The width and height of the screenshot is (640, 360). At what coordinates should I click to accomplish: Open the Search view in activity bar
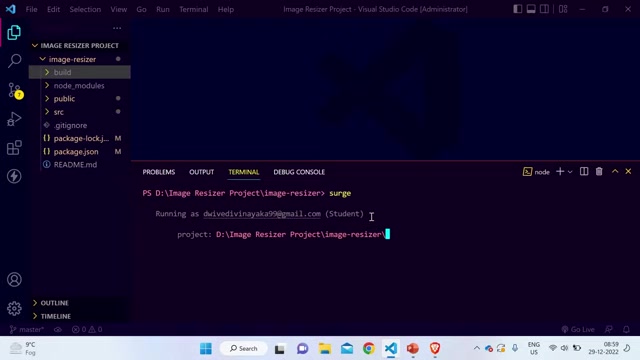[14, 61]
